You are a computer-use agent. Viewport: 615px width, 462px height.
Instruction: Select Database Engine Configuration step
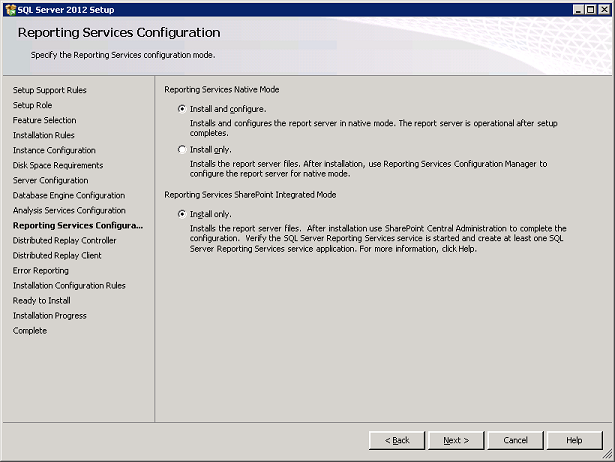click(69, 195)
